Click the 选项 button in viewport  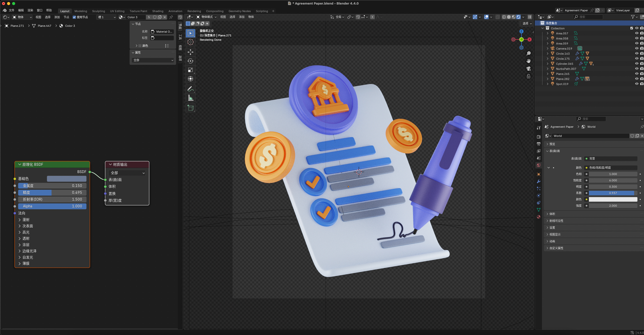[x=527, y=23]
